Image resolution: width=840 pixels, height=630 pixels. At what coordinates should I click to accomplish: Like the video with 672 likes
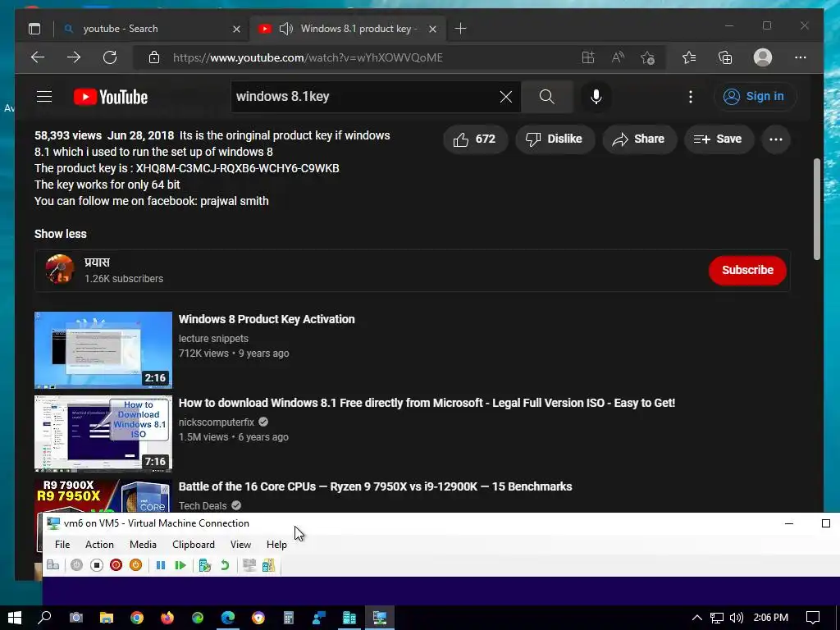[475, 139]
